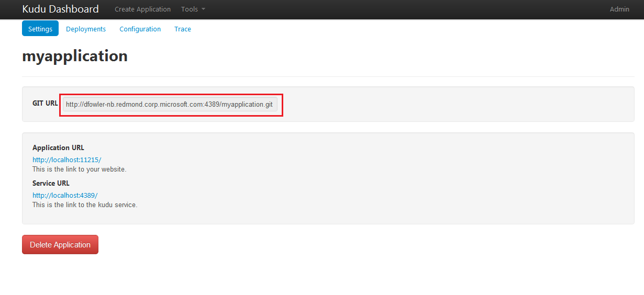Switch to the Deployments tab
This screenshot has width=644, height=295.
[86, 29]
